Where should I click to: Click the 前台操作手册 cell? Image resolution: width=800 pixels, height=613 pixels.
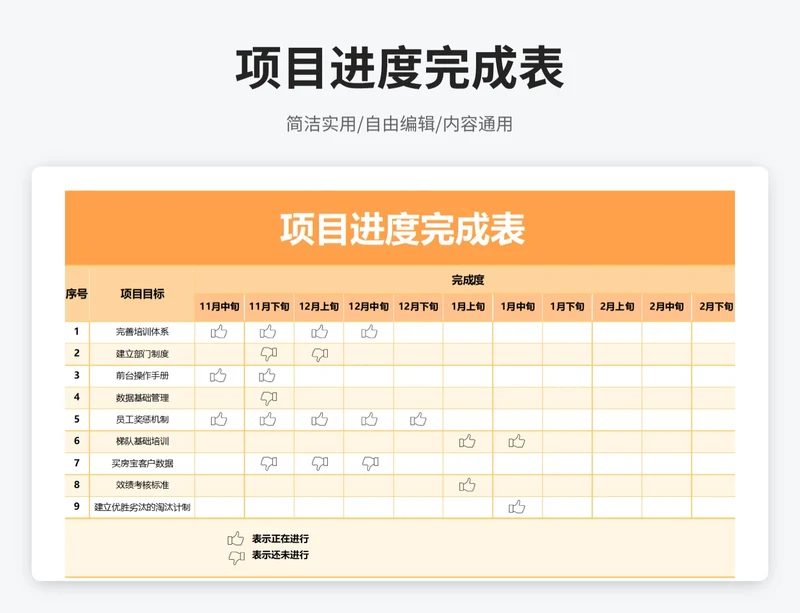[142, 376]
